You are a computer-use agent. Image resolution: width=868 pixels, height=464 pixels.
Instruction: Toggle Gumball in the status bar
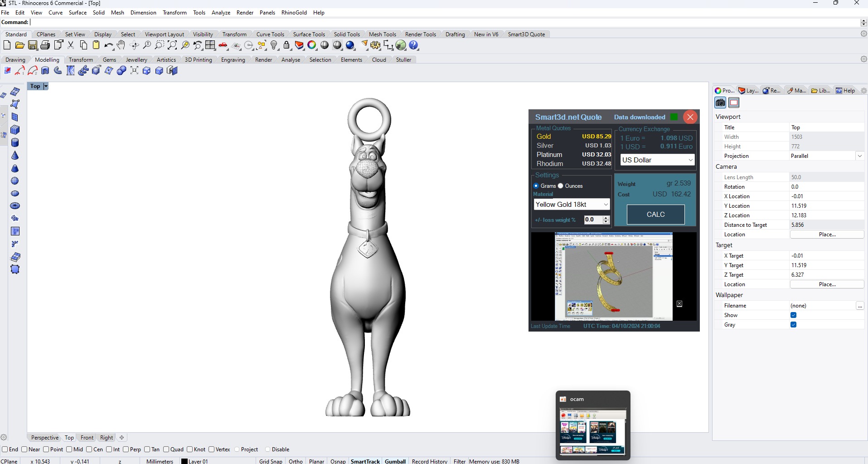pos(395,461)
